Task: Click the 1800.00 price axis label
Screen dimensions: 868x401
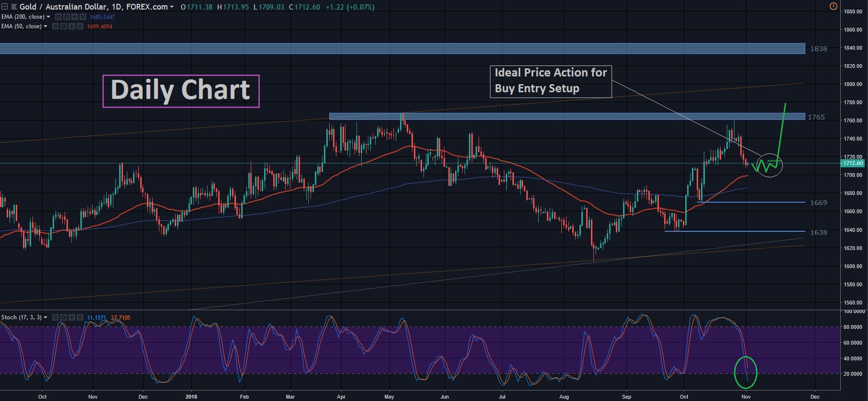Action: coord(853,84)
